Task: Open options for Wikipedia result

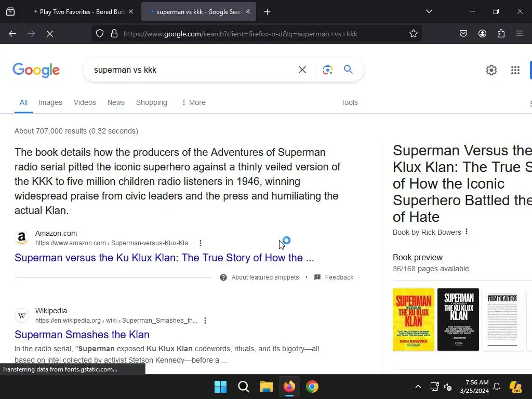Action: pyautogui.click(x=205, y=320)
